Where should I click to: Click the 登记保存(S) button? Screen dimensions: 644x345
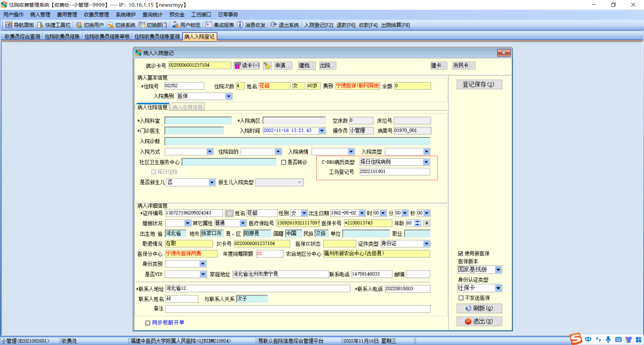click(479, 84)
